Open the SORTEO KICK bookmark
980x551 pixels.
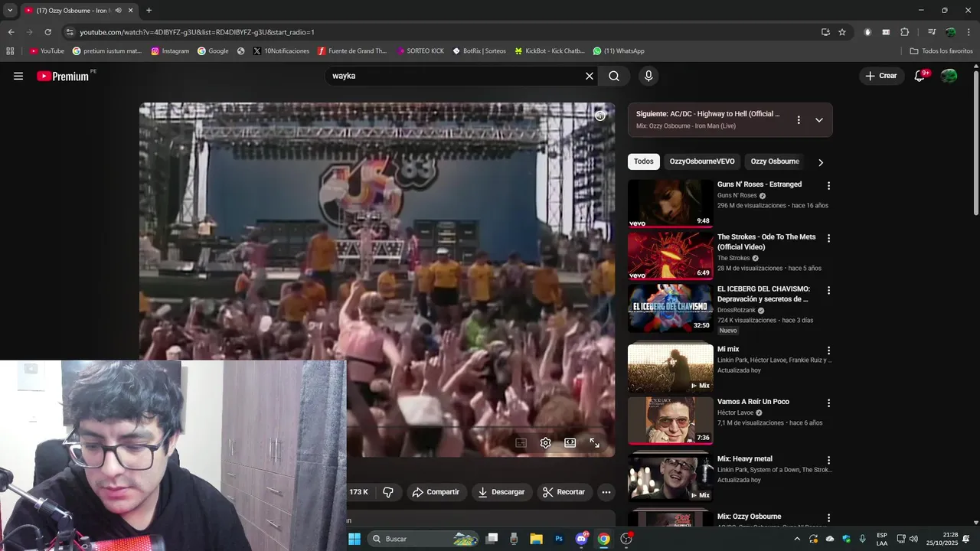(x=420, y=51)
